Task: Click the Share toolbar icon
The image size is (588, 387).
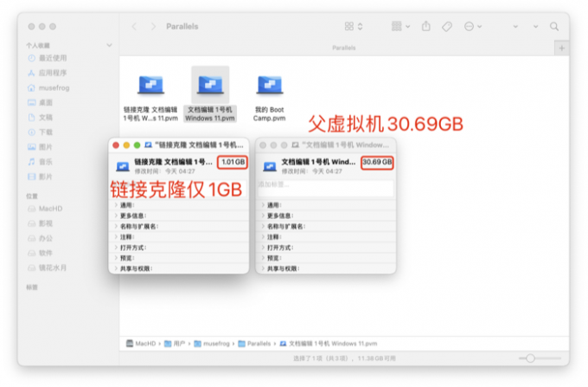Action: [x=426, y=26]
